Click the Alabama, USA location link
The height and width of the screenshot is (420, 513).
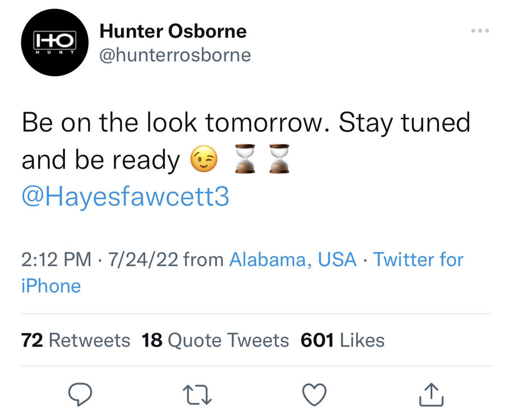tap(293, 260)
